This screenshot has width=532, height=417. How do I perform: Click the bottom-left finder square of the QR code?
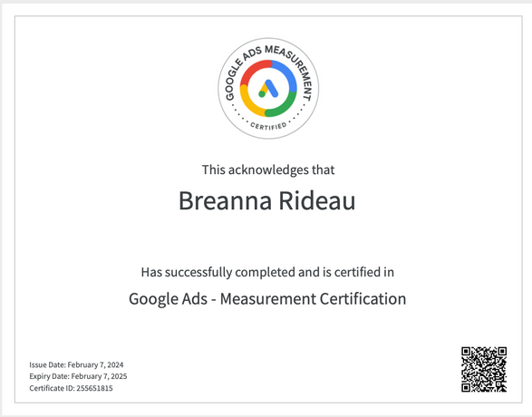click(x=466, y=387)
